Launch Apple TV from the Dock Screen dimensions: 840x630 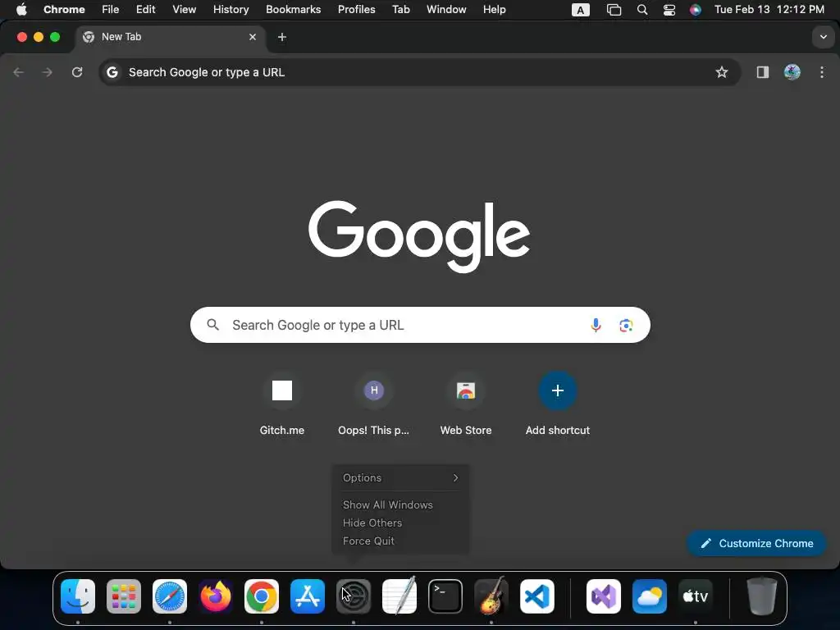(x=696, y=596)
